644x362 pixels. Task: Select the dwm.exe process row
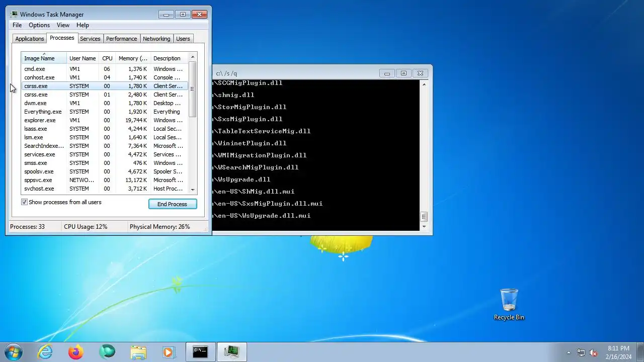(x=105, y=103)
